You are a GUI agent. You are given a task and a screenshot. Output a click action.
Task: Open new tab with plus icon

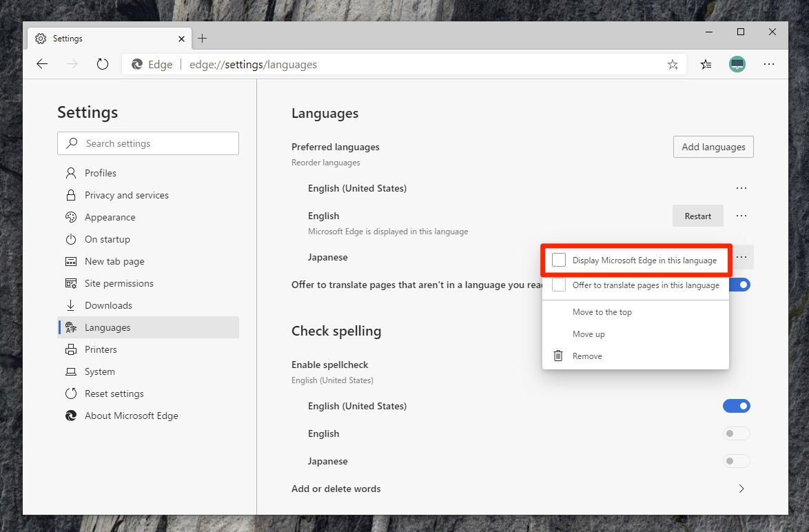pyautogui.click(x=202, y=39)
